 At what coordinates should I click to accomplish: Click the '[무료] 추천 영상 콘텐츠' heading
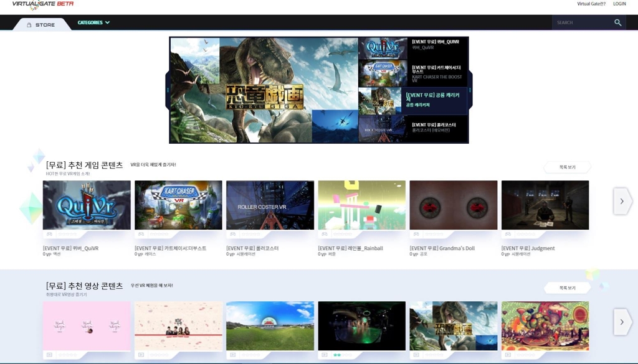tap(84, 286)
